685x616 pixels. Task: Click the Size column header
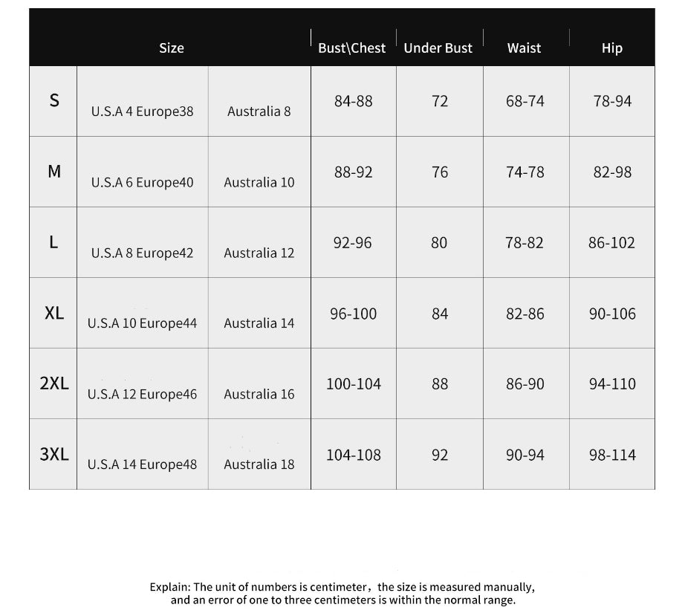(x=171, y=48)
